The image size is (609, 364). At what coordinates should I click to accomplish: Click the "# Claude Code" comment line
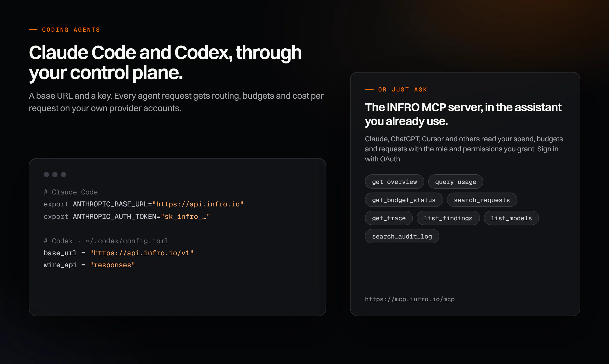pyautogui.click(x=71, y=192)
